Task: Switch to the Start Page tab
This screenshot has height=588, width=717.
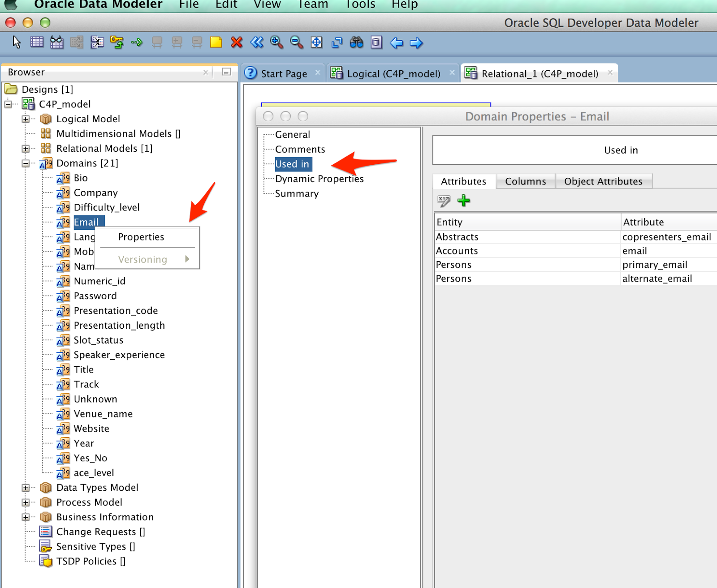Action: coord(284,74)
